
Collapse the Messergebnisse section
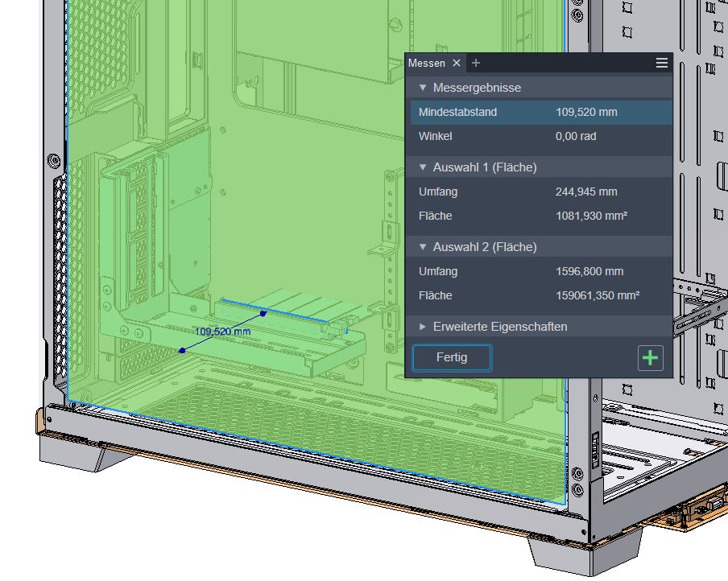(x=423, y=87)
